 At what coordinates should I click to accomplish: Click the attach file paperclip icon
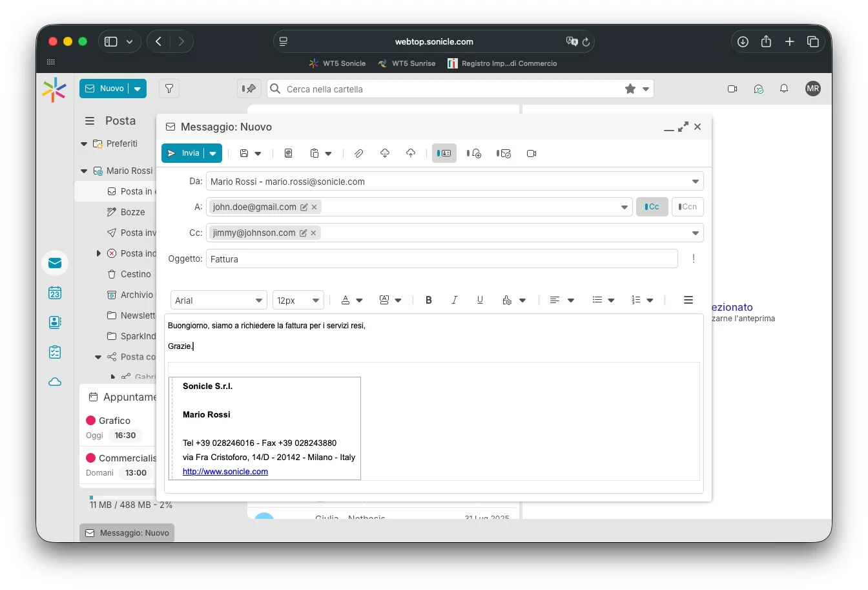pyautogui.click(x=358, y=153)
